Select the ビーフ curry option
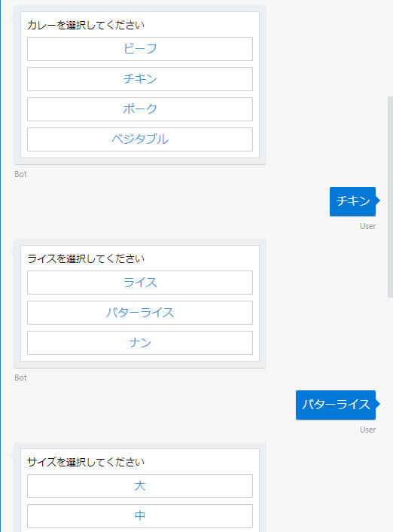393x532 pixels. (x=140, y=49)
